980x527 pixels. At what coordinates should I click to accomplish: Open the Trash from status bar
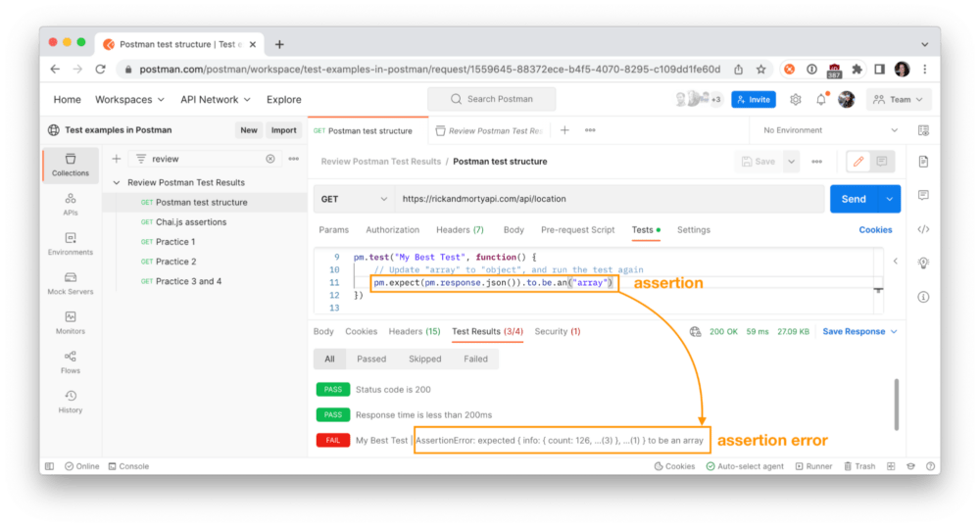[x=859, y=466]
